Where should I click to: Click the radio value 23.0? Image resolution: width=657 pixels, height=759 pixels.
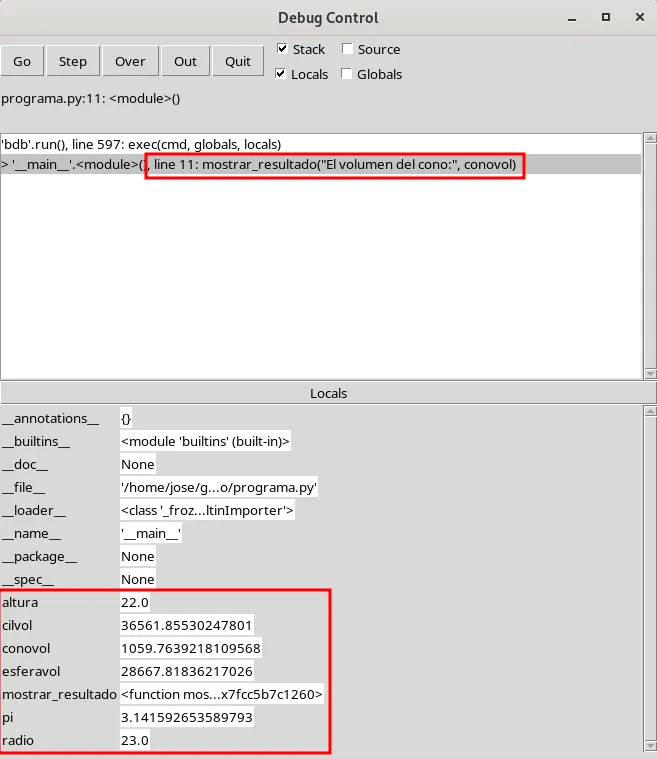click(135, 741)
